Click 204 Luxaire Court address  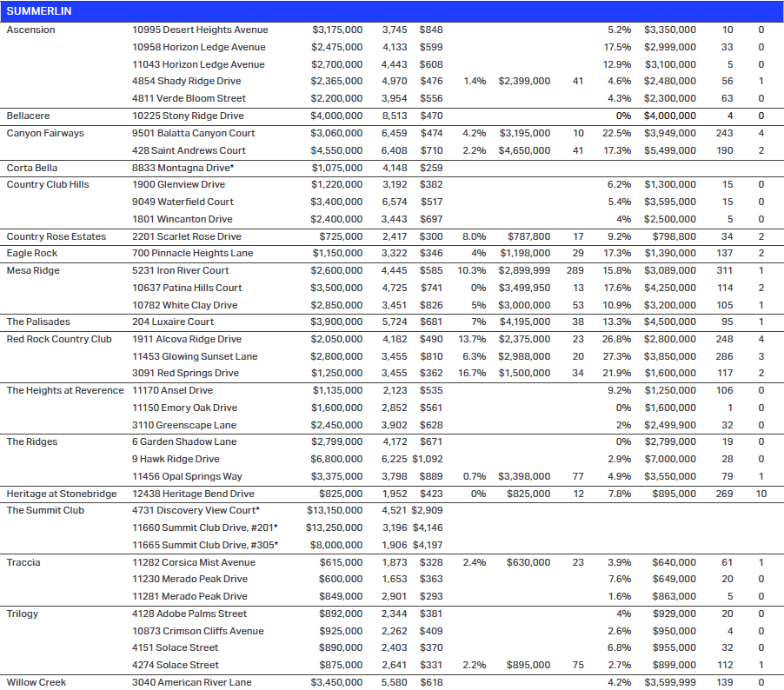[x=173, y=322]
